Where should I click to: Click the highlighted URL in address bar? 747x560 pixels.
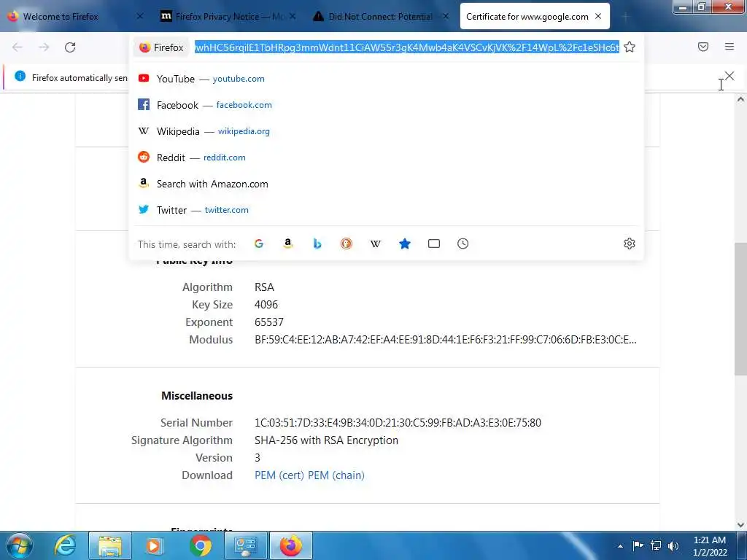(x=407, y=47)
